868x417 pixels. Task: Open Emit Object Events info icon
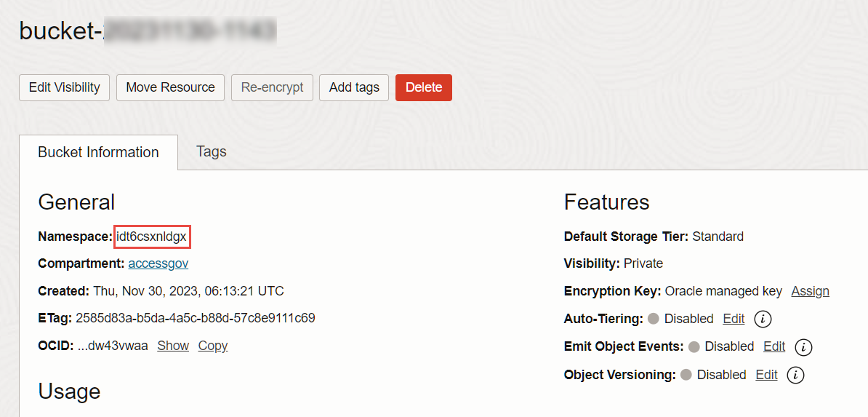803,347
